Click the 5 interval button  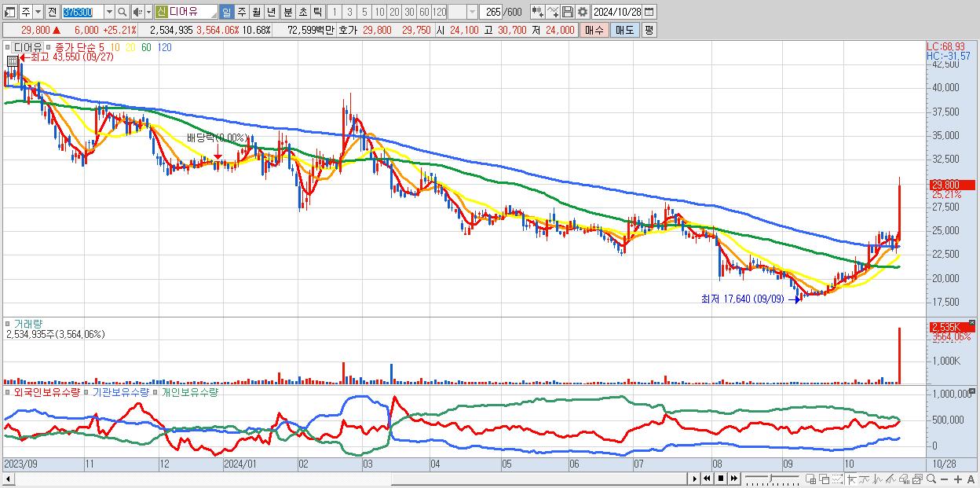364,13
